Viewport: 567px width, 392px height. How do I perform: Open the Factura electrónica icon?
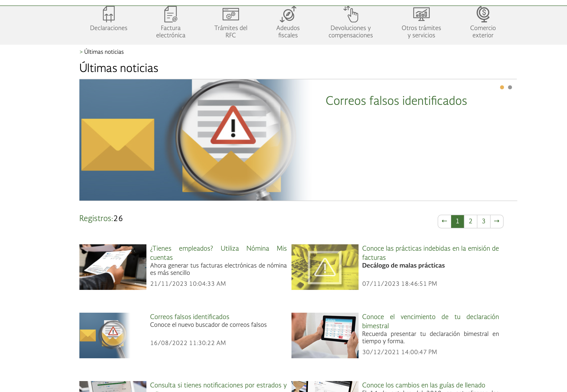coord(171,14)
